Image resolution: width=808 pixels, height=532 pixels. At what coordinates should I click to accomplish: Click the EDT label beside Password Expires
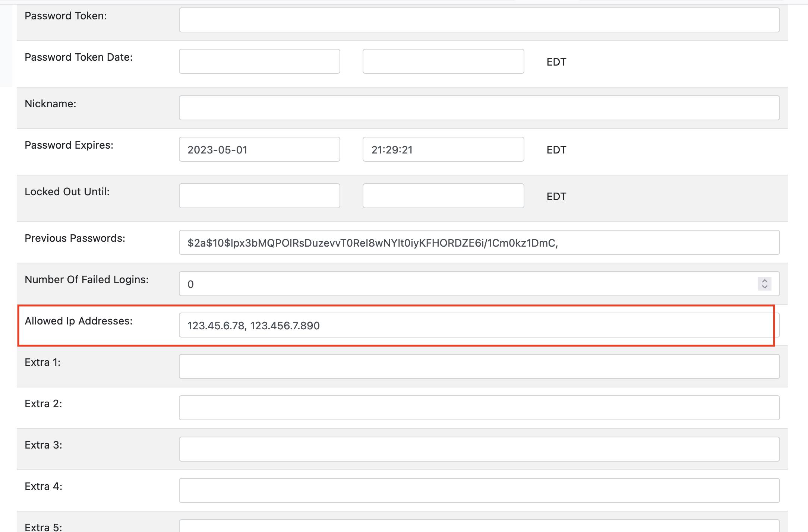pyautogui.click(x=556, y=150)
